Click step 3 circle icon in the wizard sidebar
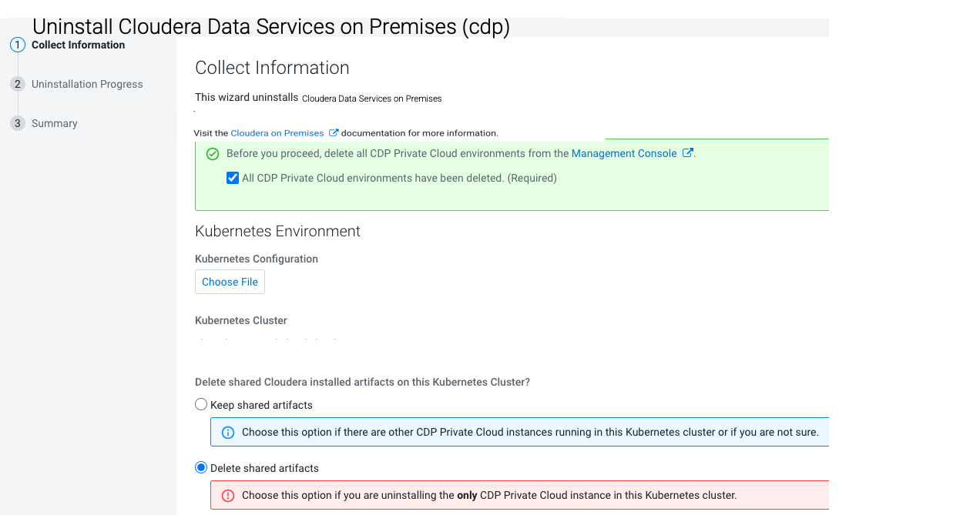Screen dimensions: 980x515 coord(18,123)
